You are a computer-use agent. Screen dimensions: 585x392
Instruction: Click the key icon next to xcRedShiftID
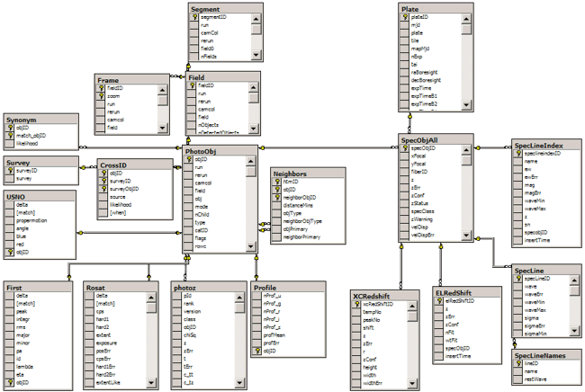(355, 305)
